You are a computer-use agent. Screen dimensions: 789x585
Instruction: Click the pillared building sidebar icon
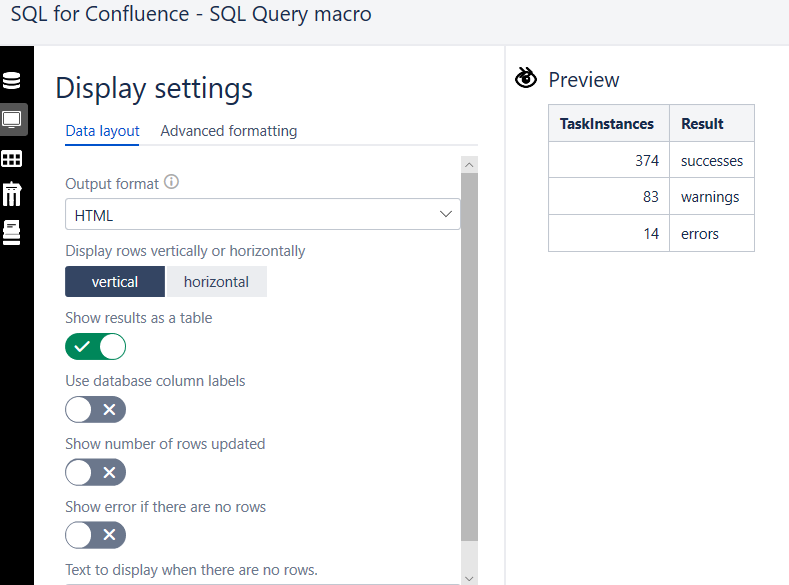12,194
